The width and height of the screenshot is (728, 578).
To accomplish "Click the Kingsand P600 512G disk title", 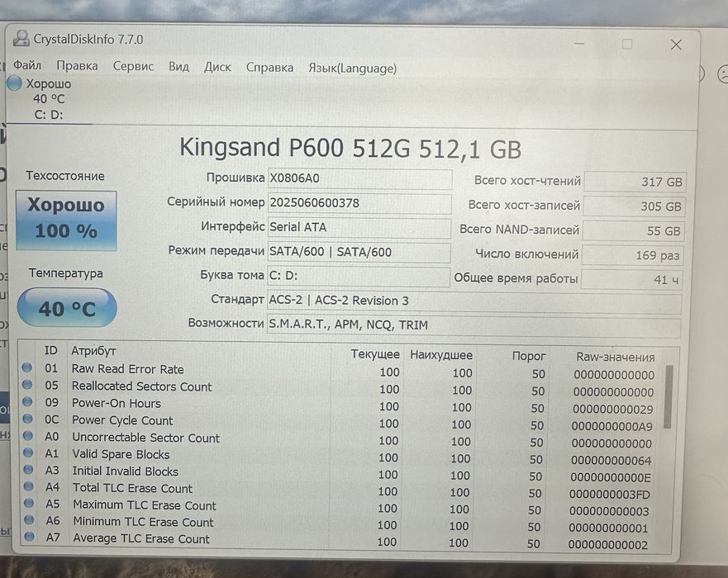I will (350, 149).
